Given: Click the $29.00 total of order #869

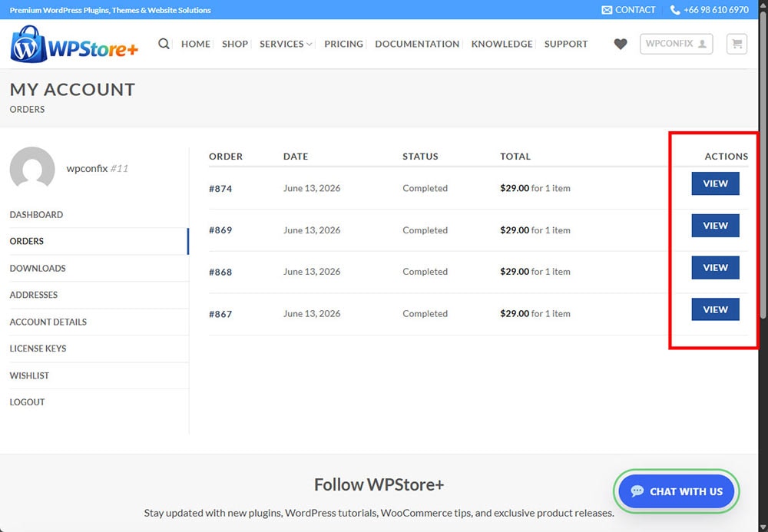Looking at the screenshot, I should point(515,230).
